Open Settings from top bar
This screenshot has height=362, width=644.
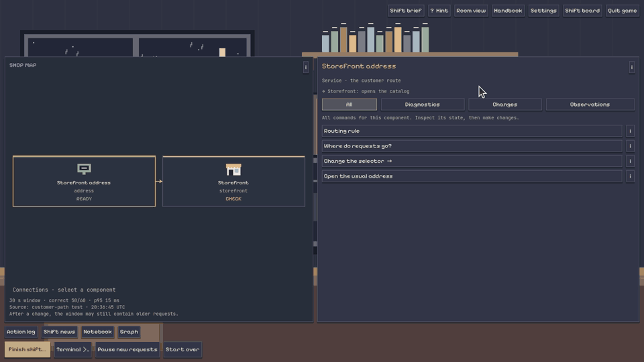point(543,11)
